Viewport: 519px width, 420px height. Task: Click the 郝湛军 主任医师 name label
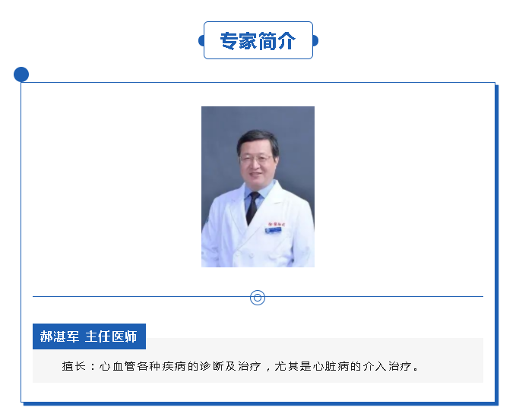tap(89, 336)
